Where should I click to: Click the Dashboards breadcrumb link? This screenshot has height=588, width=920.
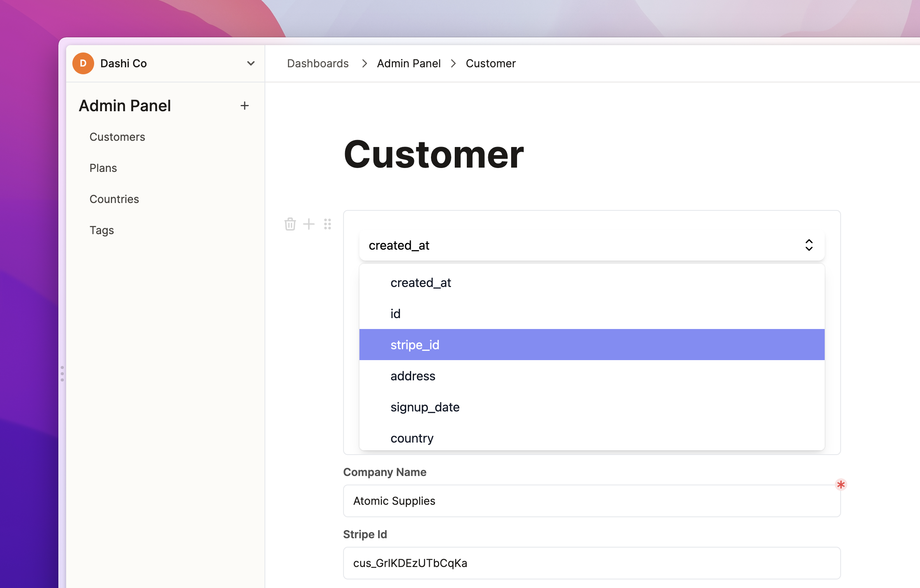click(318, 63)
